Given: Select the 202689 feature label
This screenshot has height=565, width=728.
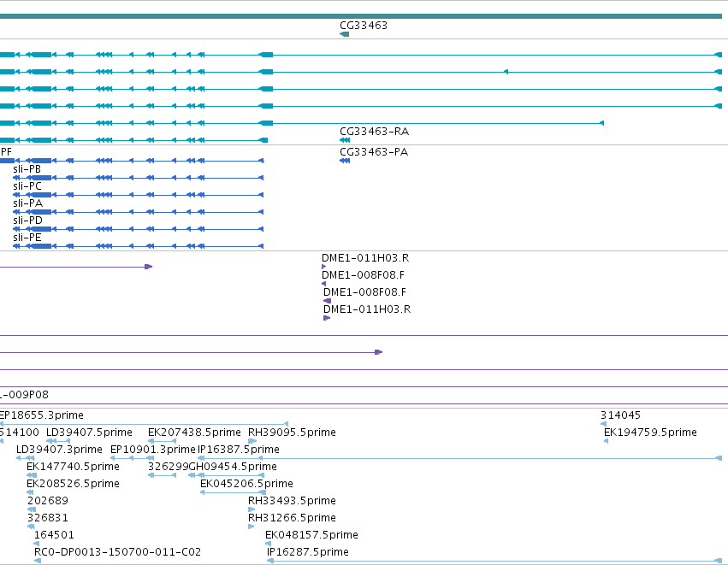Looking at the screenshot, I should point(48,501).
